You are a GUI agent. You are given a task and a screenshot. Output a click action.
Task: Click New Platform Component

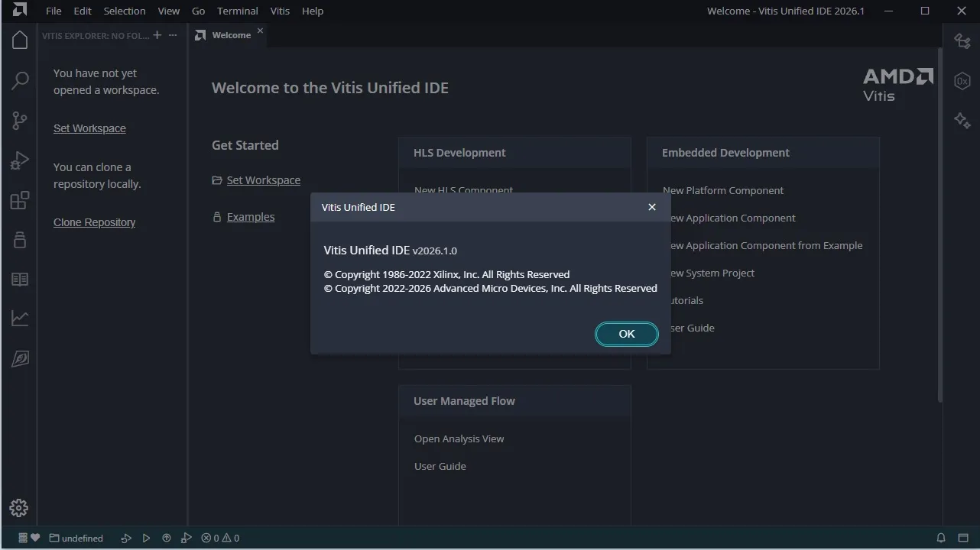coord(723,190)
